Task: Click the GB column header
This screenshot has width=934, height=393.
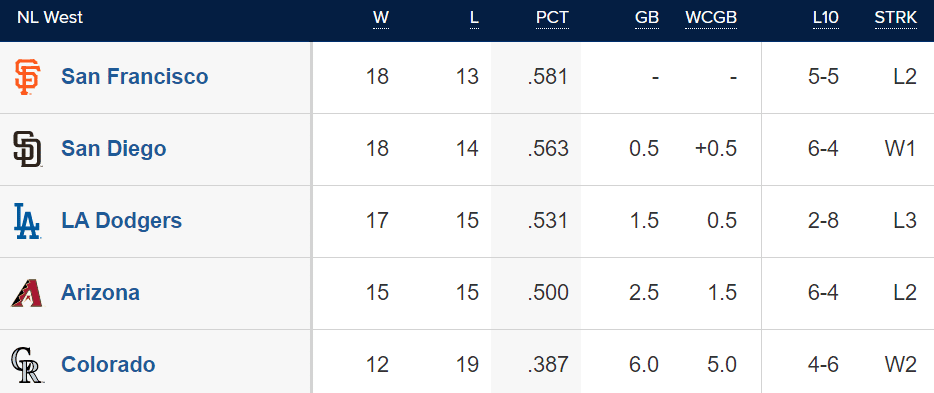Action: click(x=647, y=18)
